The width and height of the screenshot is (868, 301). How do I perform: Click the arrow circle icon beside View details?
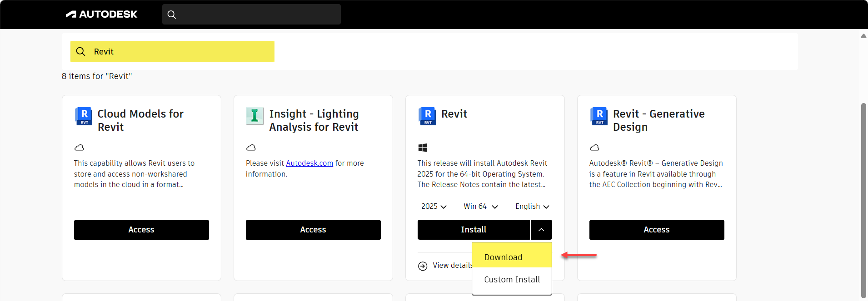pos(423,266)
